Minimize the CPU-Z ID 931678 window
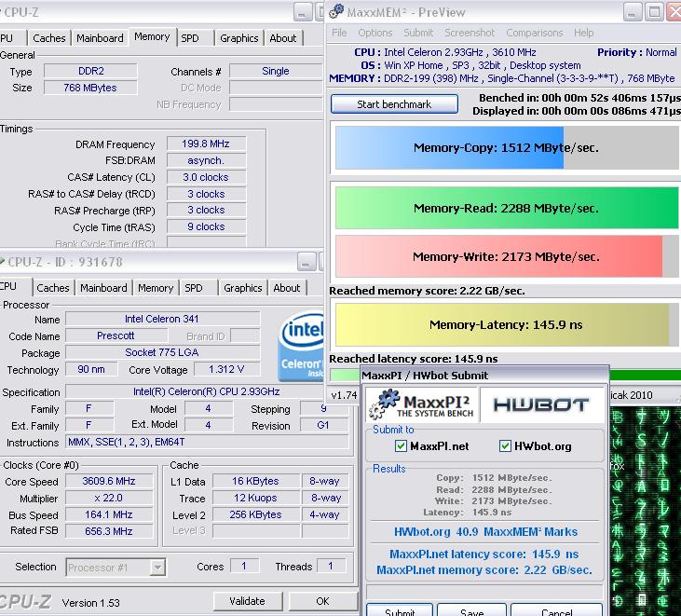The width and height of the screenshot is (681, 616). tap(306, 262)
